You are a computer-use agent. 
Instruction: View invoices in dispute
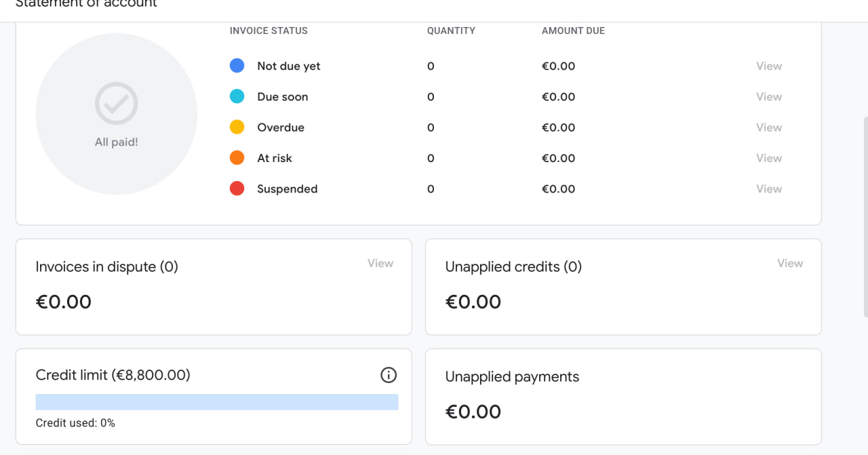coord(380,263)
